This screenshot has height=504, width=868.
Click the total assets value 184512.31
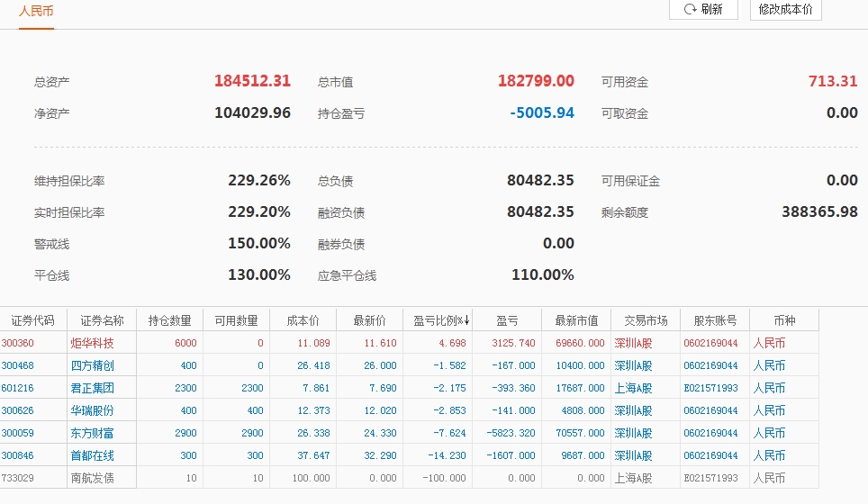click(x=252, y=81)
